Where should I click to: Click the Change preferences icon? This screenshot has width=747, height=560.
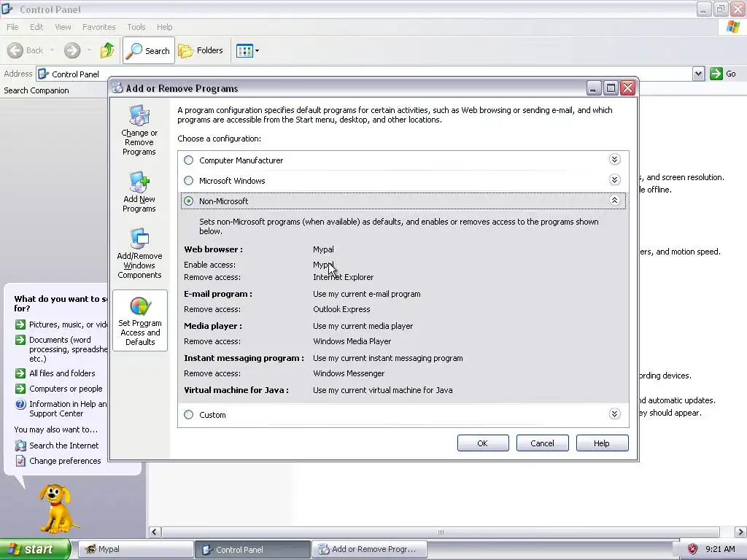(20, 461)
